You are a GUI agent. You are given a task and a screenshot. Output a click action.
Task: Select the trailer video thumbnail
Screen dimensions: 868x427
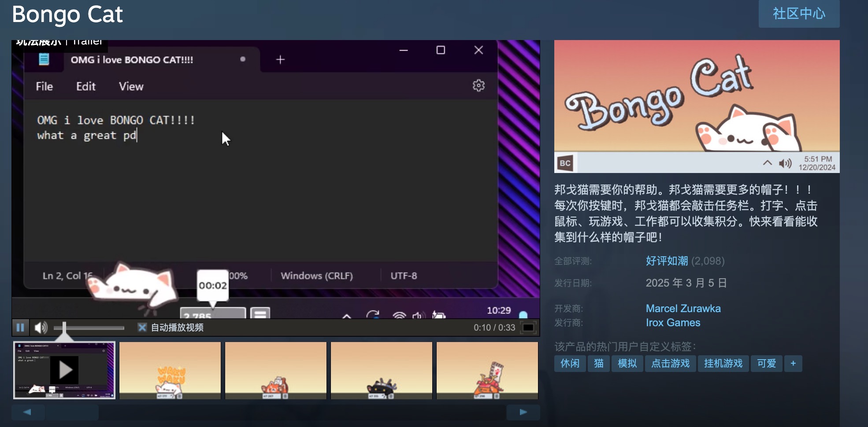point(64,370)
